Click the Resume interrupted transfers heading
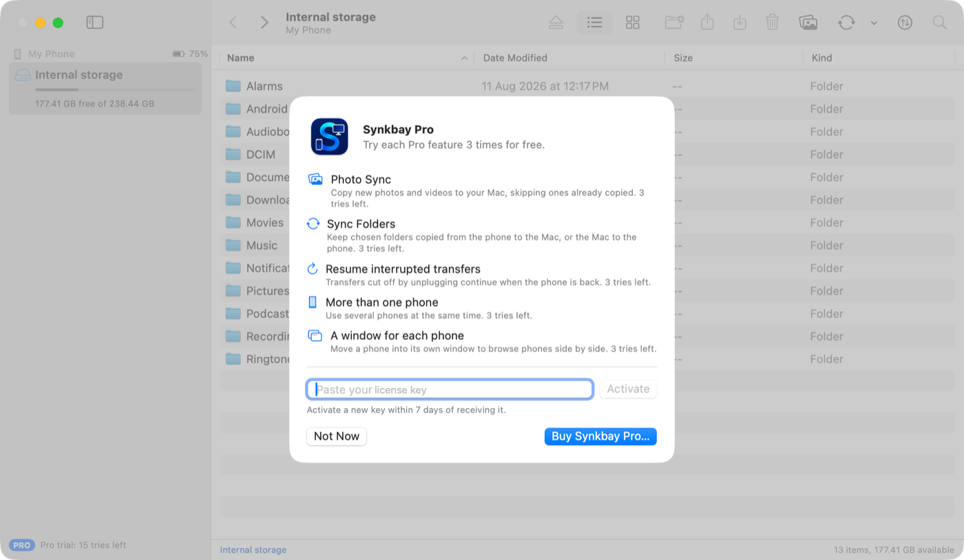The height and width of the screenshot is (560, 964). tap(403, 269)
